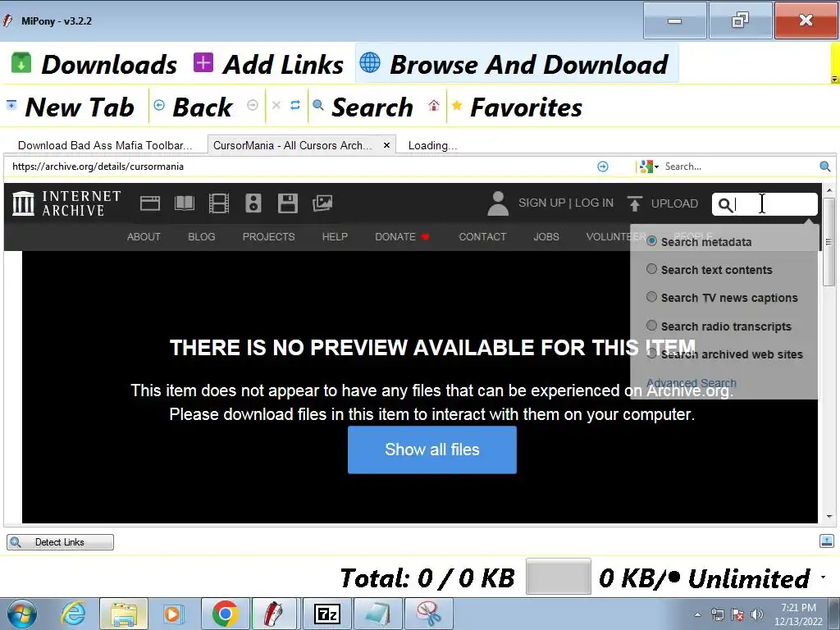The width and height of the screenshot is (840, 630).
Task: Click the magnifier icon beside Search... field
Action: tap(825, 167)
